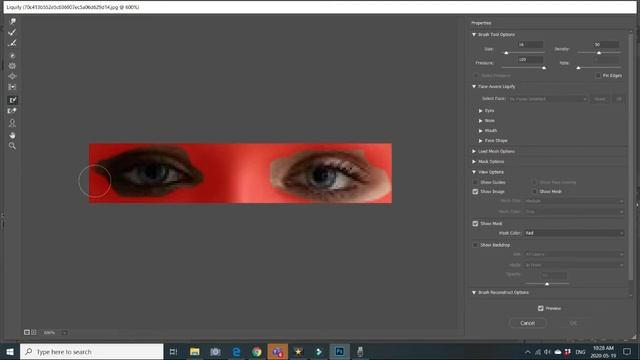Screen dimensions: 640x360
Task: Click into the Density value field
Action: tap(606, 44)
